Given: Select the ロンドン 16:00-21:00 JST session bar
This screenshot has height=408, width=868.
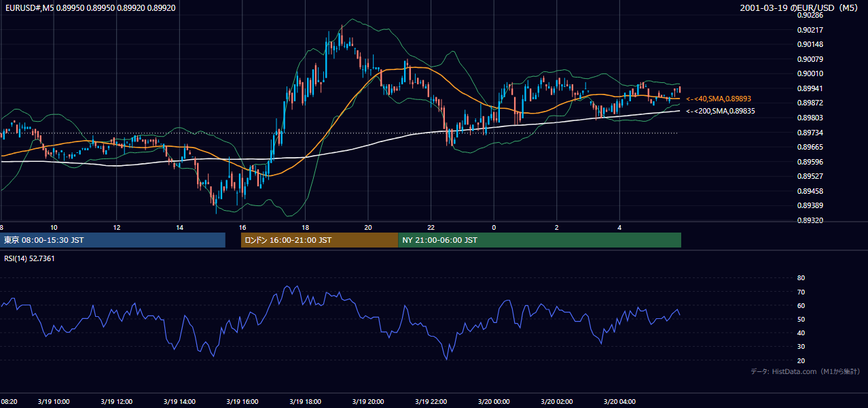Looking at the screenshot, I should [x=319, y=240].
